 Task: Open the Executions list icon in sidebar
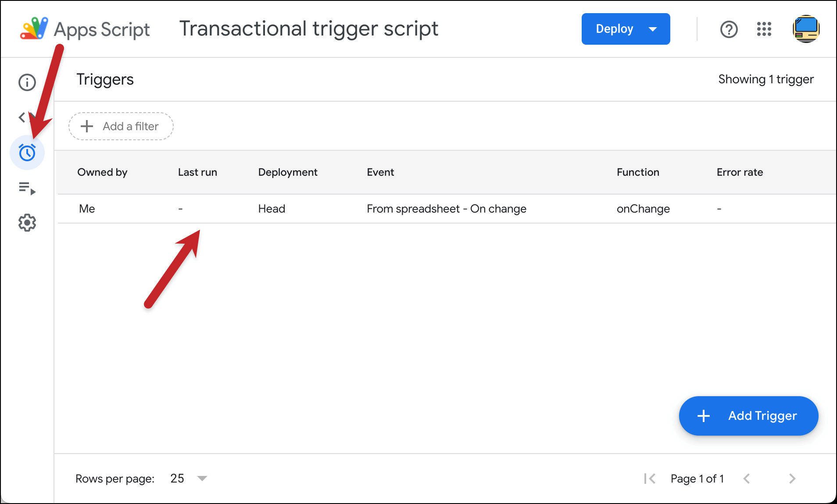pyautogui.click(x=27, y=188)
